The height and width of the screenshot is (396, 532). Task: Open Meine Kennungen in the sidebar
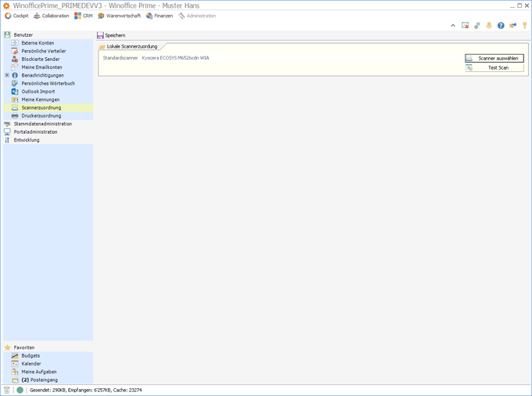tap(41, 99)
